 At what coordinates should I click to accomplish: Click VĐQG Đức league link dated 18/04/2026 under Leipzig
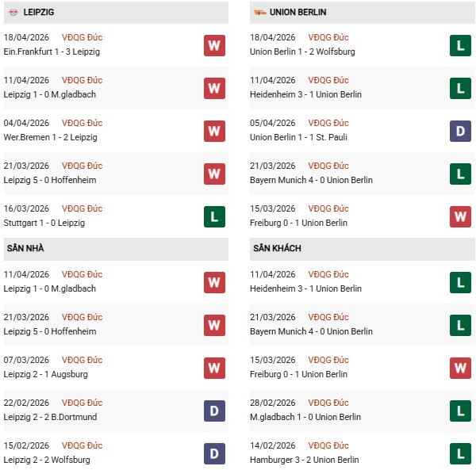pos(83,37)
